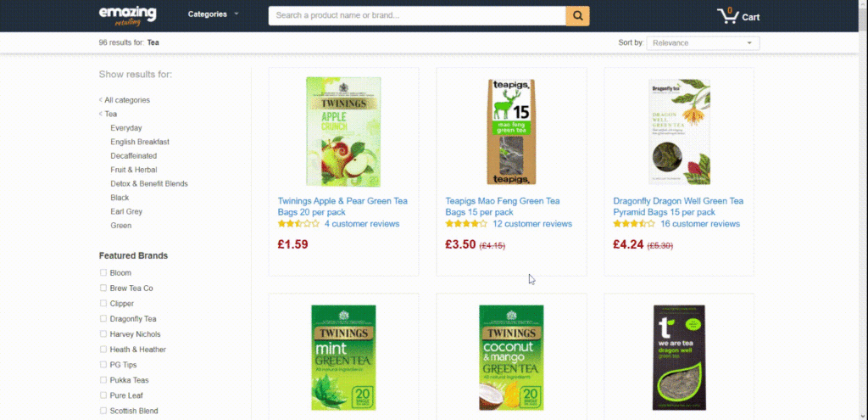
Task: Select the Earl Grey subcategory
Action: click(126, 211)
